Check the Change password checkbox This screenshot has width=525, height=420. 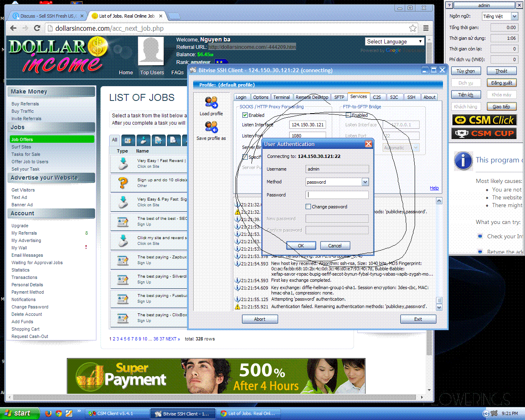click(308, 207)
